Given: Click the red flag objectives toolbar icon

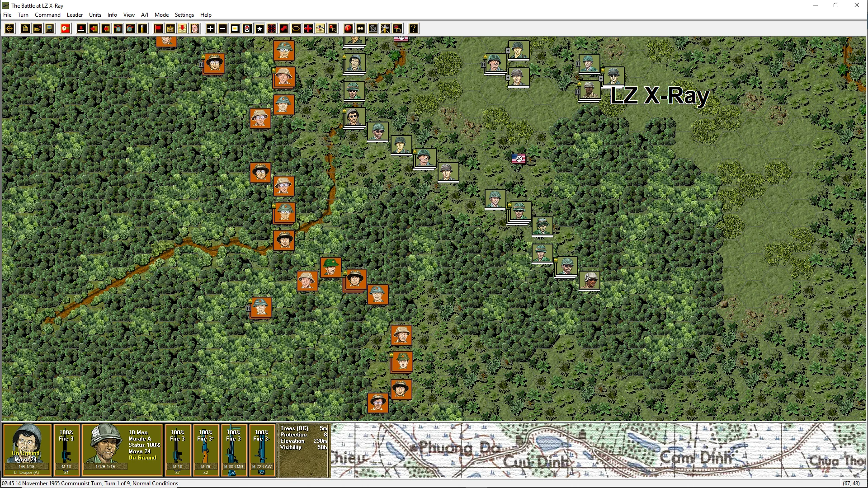Looking at the screenshot, I should pos(158,29).
